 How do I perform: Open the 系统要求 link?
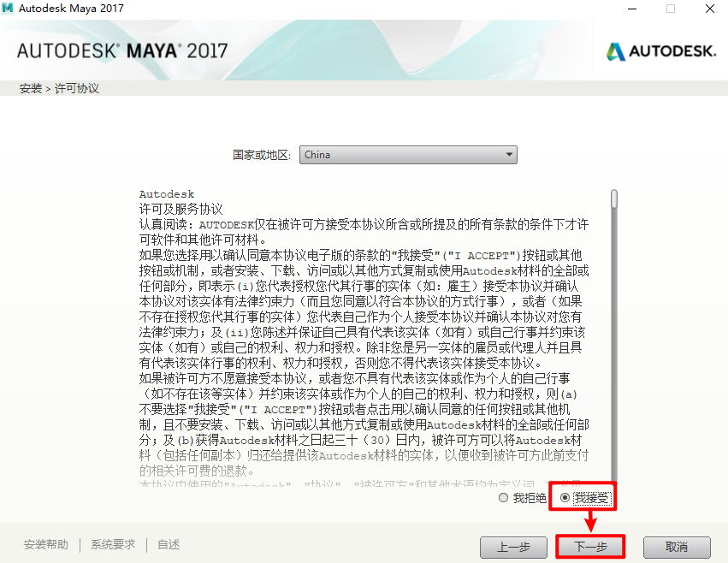[113, 544]
